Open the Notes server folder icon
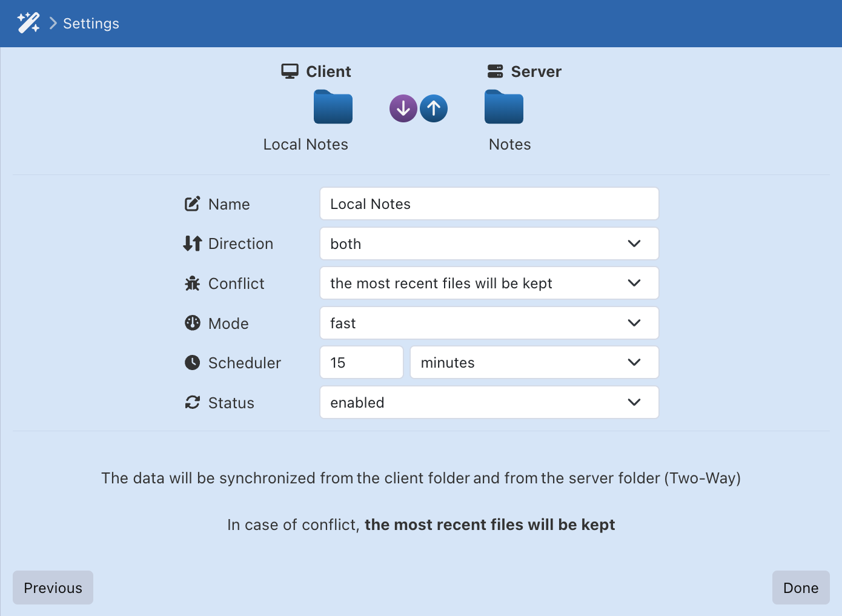 pyautogui.click(x=503, y=107)
